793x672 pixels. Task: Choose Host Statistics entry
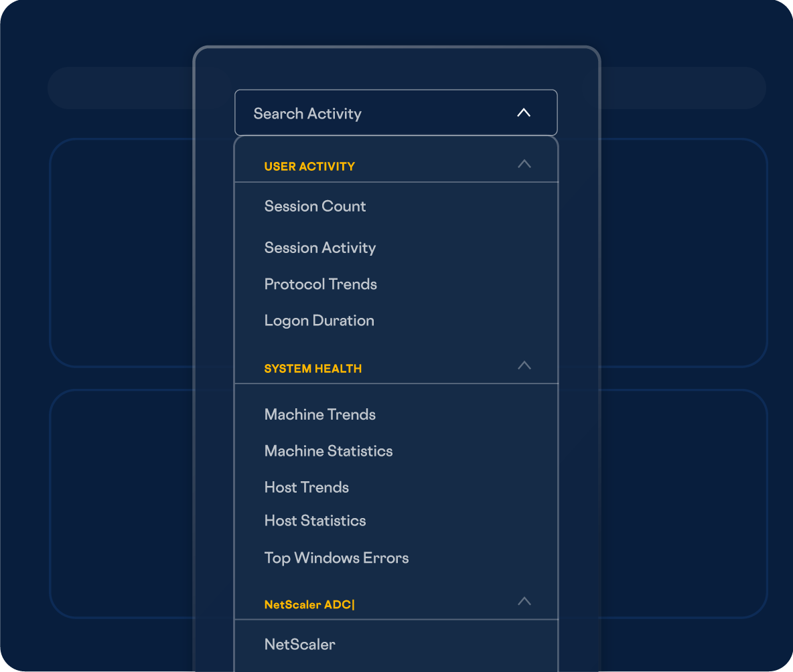(315, 521)
